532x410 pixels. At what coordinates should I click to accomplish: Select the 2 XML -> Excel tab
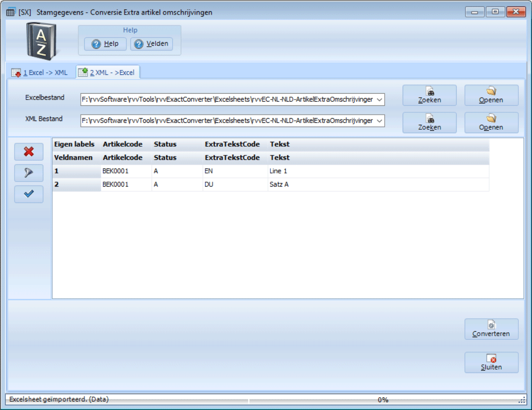(x=107, y=72)
